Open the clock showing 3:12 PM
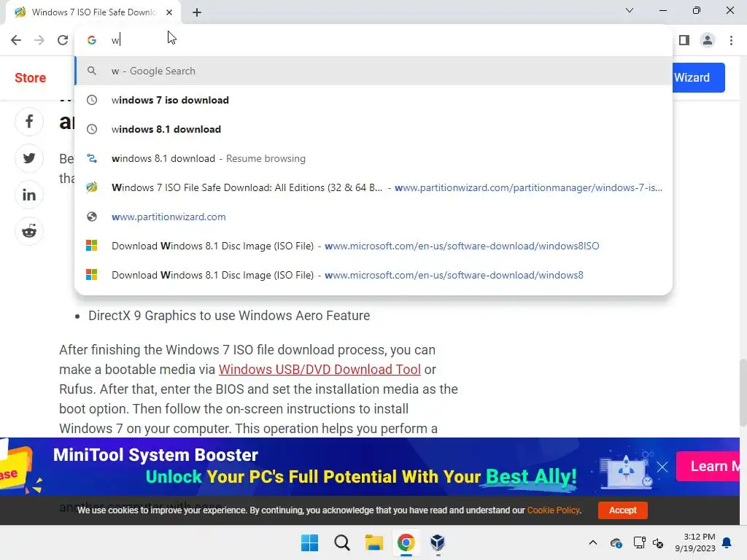The width and height of the screenshot is (747, 560). click(695, 542)
